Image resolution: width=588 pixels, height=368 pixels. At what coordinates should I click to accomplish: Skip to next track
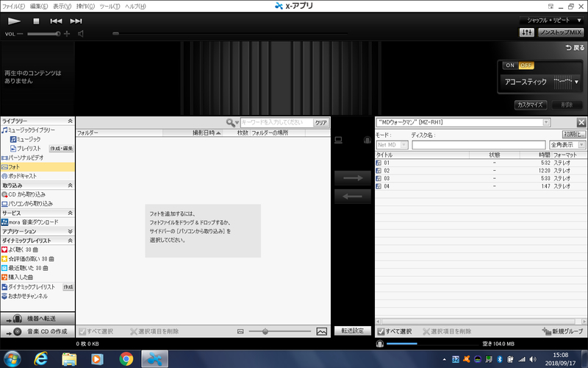[76, 21]
